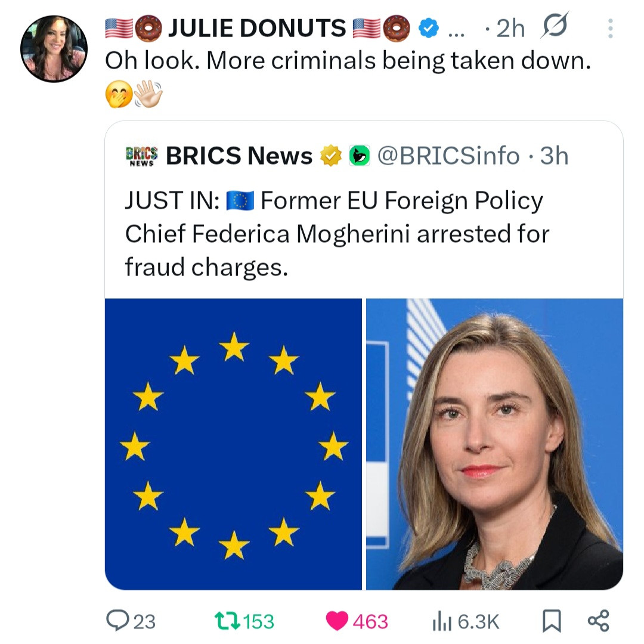The height and width of the screenshot is (644, 644).
Task: Repost this tweet with retweet icon
Action: [227, 621]
